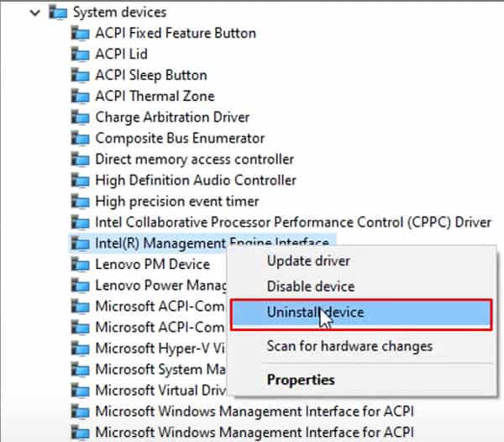Select the Charge Arbitration Driver icon
Screen dimensions: 504x442
pyautogui.click(x=80, y=118)
